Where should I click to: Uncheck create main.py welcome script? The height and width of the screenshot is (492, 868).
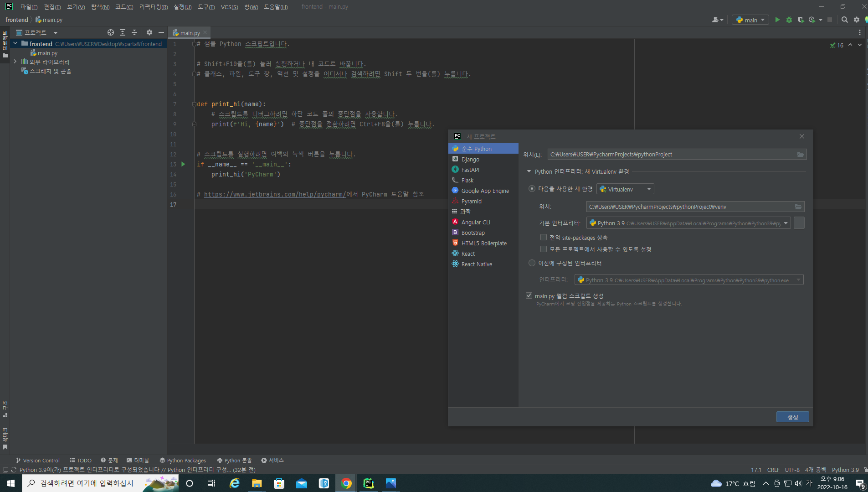tap(529, 296)
